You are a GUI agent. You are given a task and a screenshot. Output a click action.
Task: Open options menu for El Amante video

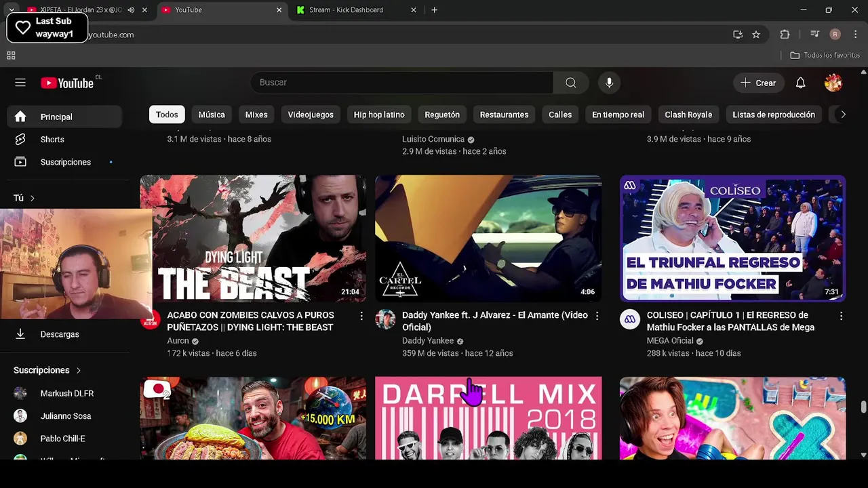[x=597, y=317]
